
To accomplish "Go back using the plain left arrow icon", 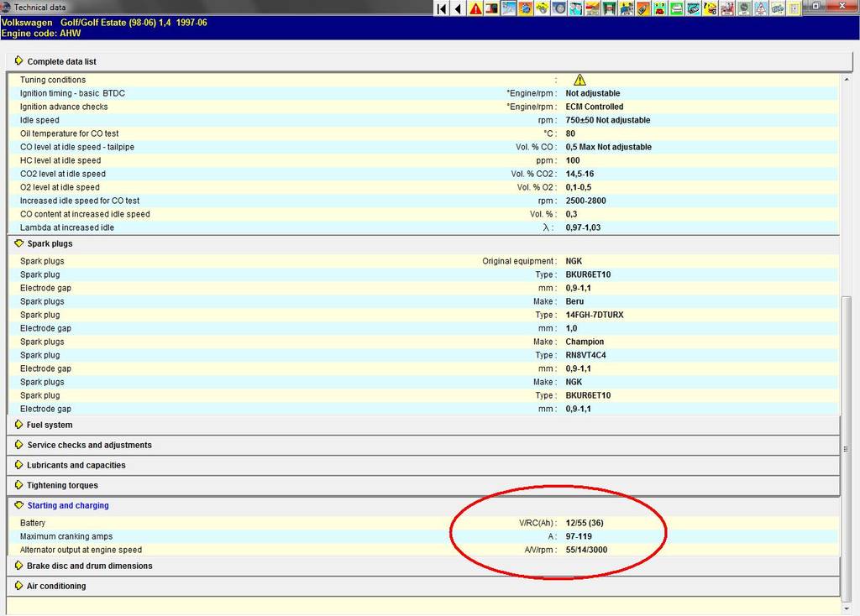I will point(458,8).
